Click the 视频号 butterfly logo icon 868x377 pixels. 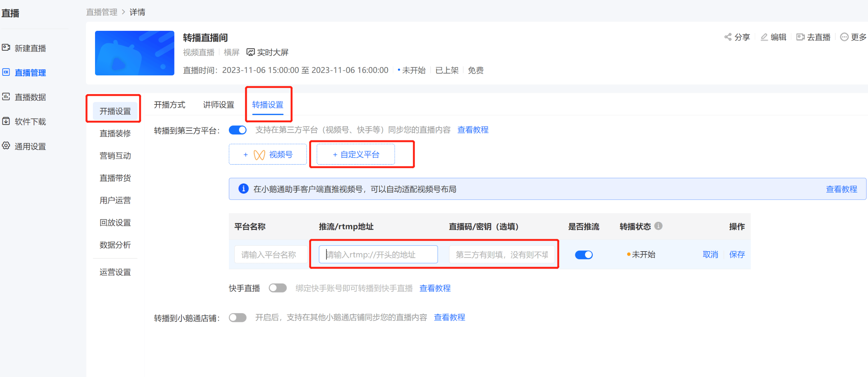point(259,155)
